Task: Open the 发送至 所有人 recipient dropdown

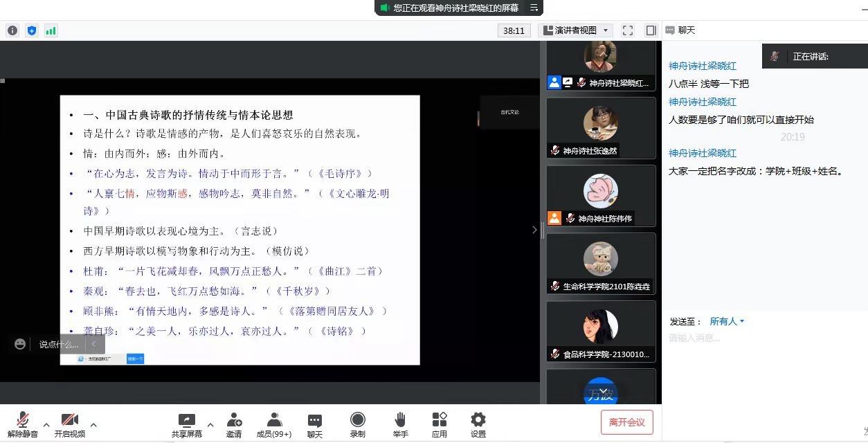Action: click(x=727, y=321)
